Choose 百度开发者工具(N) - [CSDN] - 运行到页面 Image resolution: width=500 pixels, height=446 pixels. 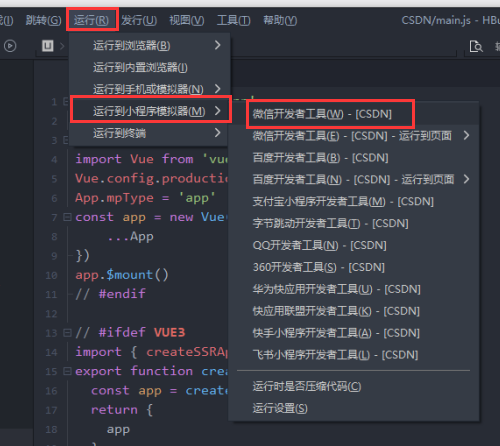click(x=355, y=179)
